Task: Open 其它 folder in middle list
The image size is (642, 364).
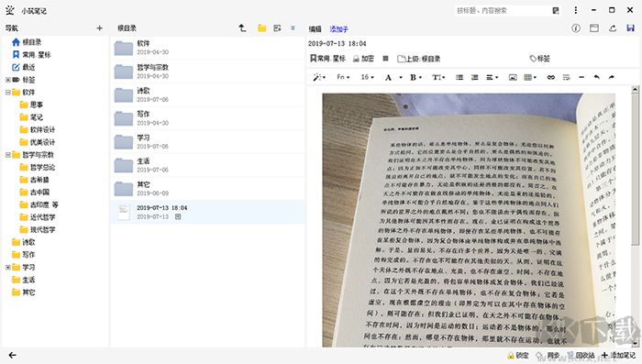Action: pos(207,188)
